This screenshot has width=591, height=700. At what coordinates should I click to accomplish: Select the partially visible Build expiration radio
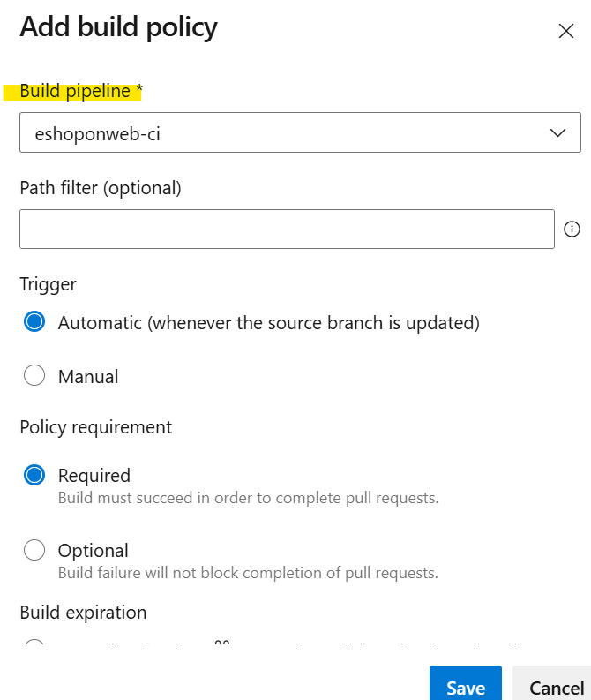coord(34,643)
